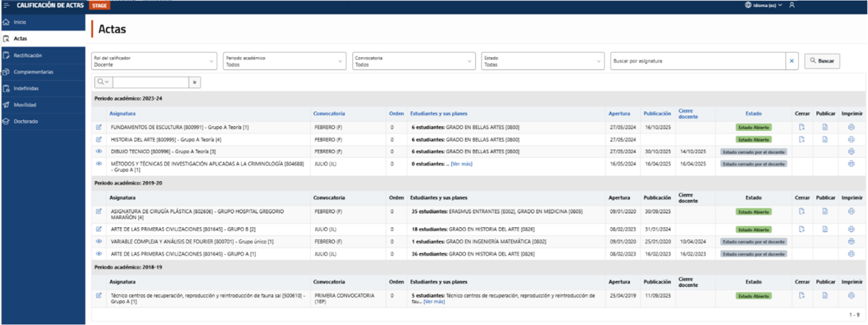The width and height of the screenshot is (868, 325).
Task: Expand the Periodo académico dropdown
Action: point(285,61)
